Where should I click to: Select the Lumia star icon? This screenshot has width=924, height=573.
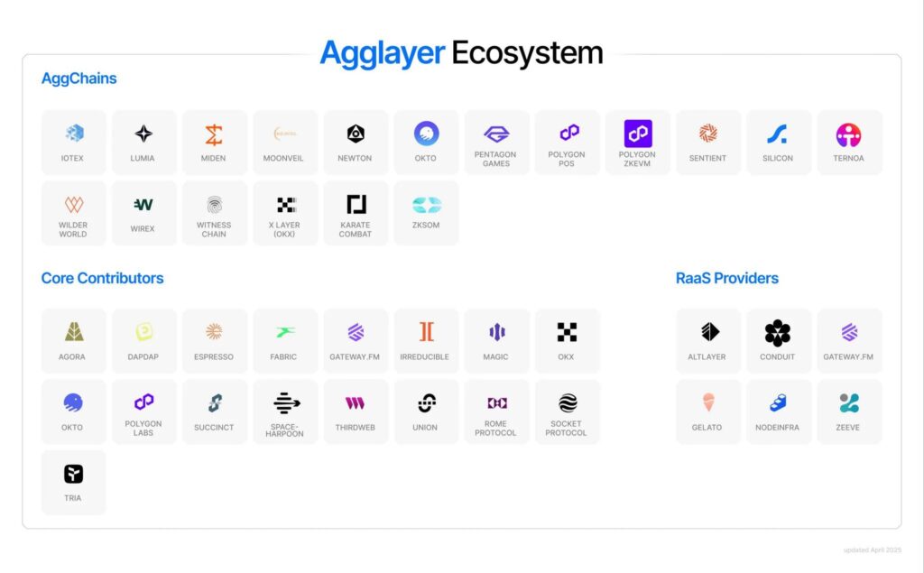click(x=143, y=134)
